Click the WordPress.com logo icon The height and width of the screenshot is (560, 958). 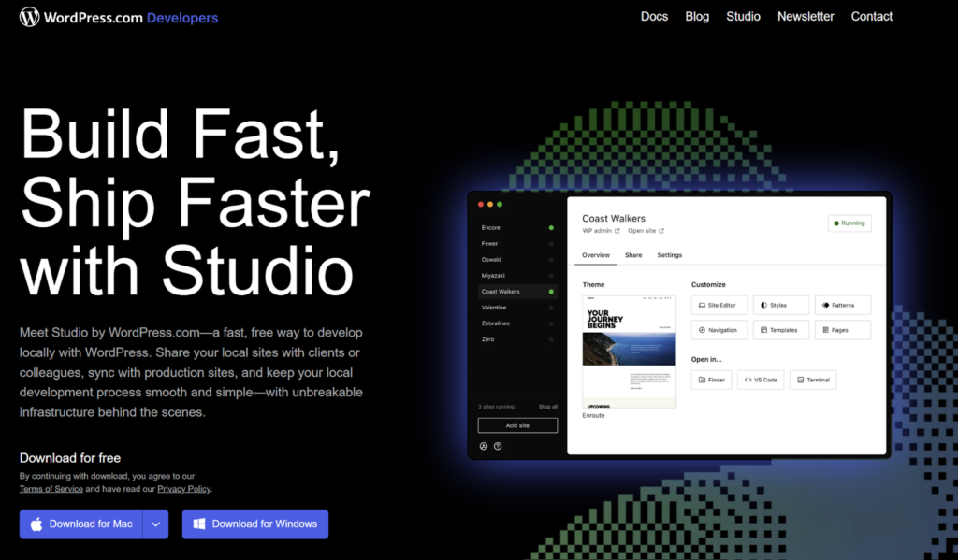coord(30,17)
